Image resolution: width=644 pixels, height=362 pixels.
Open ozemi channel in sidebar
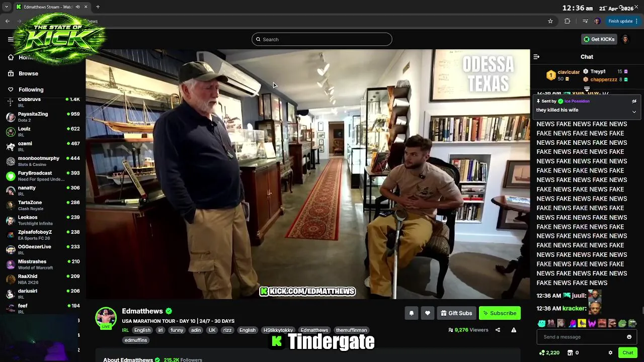tap(43, 146)
